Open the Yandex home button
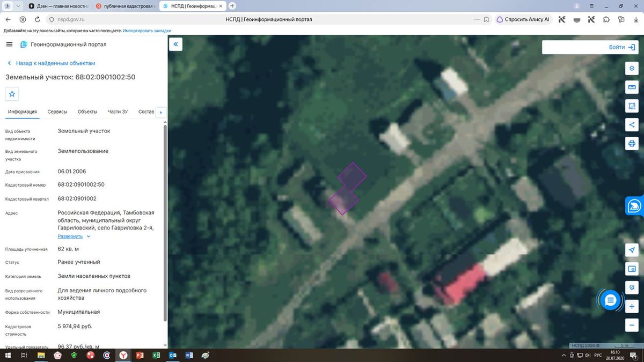 coord(23,19)
